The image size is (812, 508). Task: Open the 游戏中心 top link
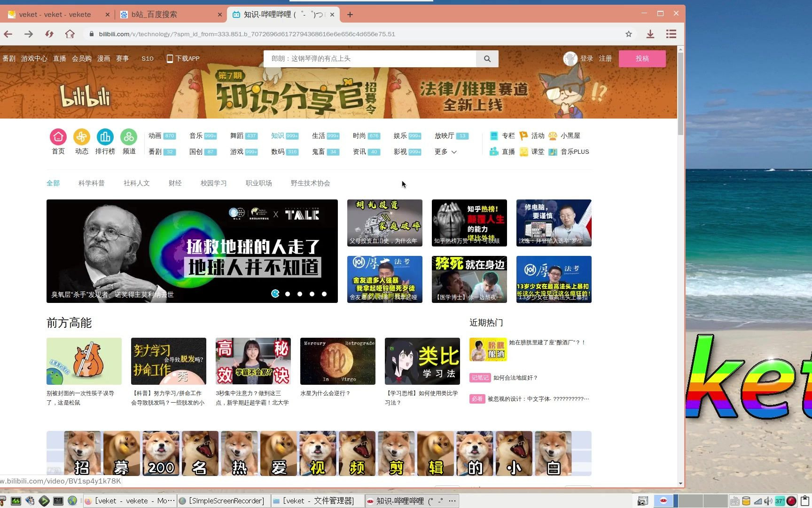[x=34, y=58]
